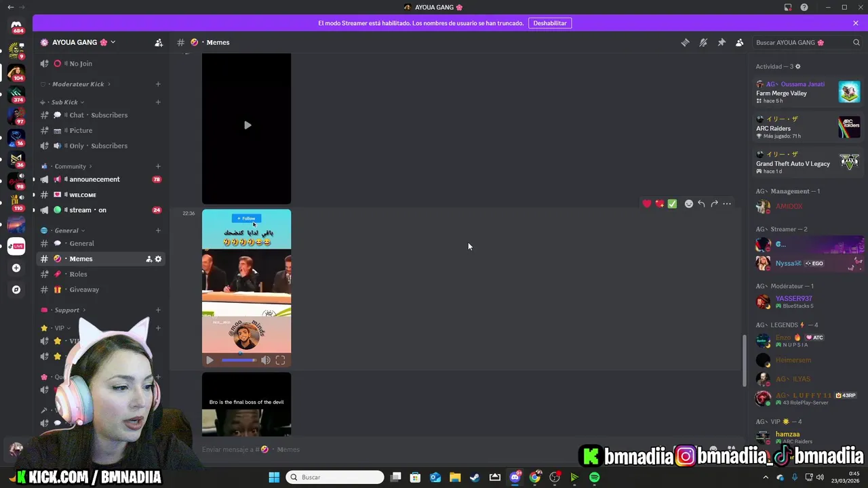This screenshot has width=868, height=488.
Task: Create a channel in the General category
Action: 158,230
